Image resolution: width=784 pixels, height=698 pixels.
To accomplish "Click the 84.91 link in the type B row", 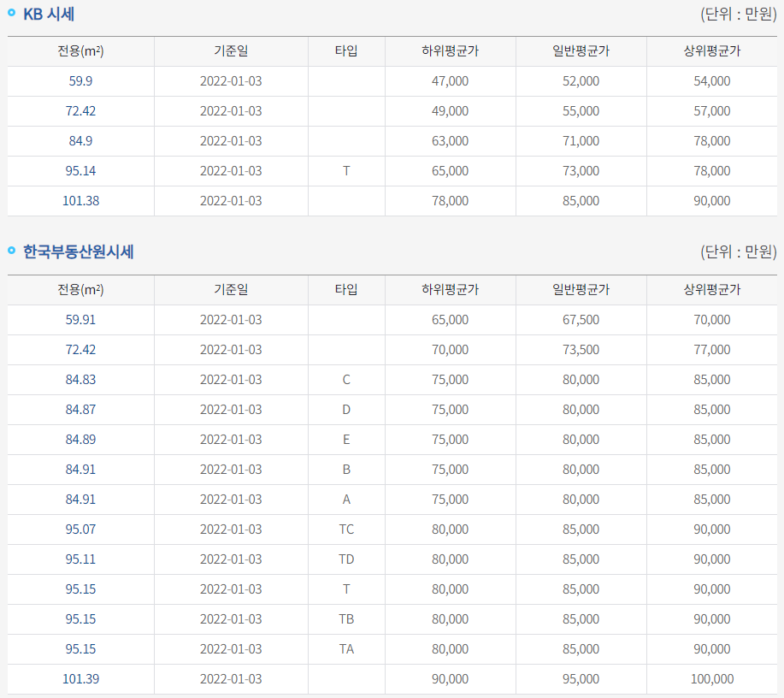I will [x=80, y=470].
